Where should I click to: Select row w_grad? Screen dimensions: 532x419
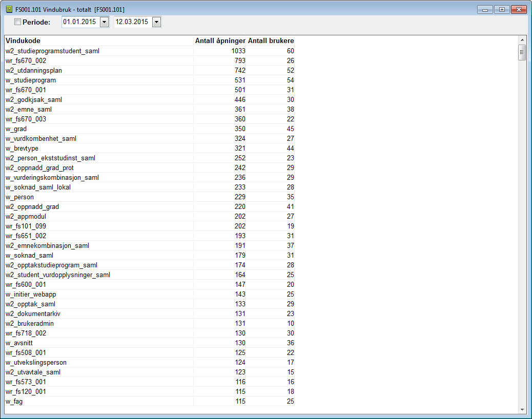150,129
